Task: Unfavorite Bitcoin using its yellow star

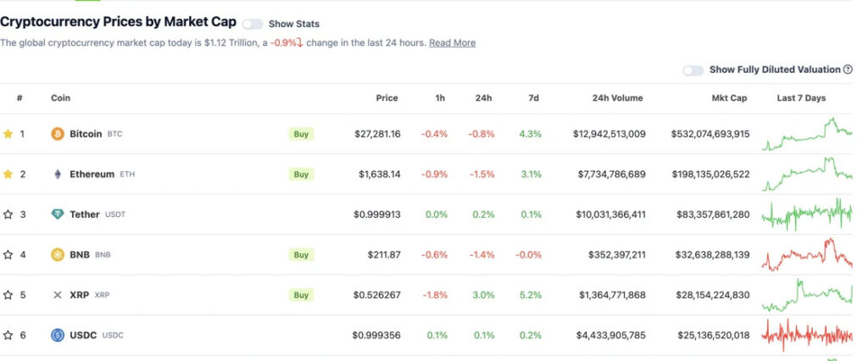Action: click(8, 133)
